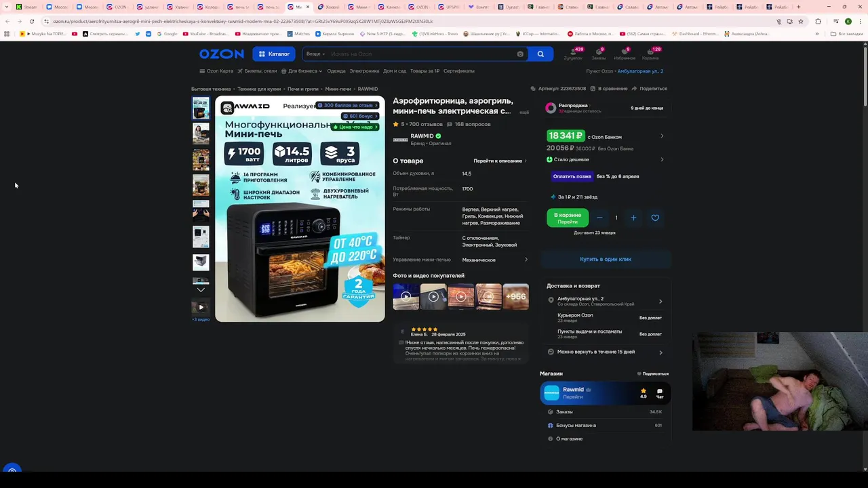Open the Везде search scope dropdown

pyautogui.click(x=315, y=54)
